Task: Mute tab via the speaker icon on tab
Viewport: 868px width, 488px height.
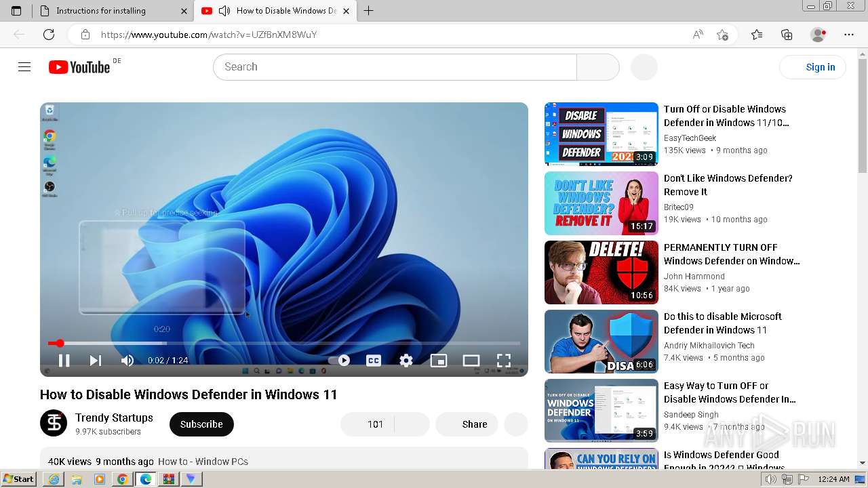Action: [x=224, y=11]
